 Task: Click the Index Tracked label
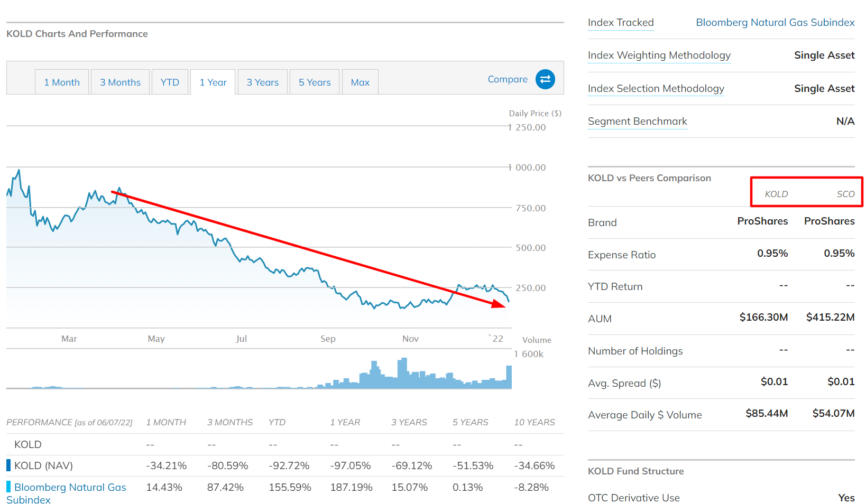pyautogui.click(x=621, y=22)
